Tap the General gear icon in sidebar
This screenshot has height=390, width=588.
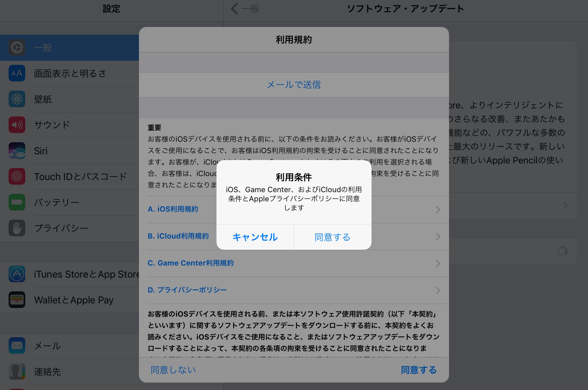pyautogui.click(x=17, y=48)
